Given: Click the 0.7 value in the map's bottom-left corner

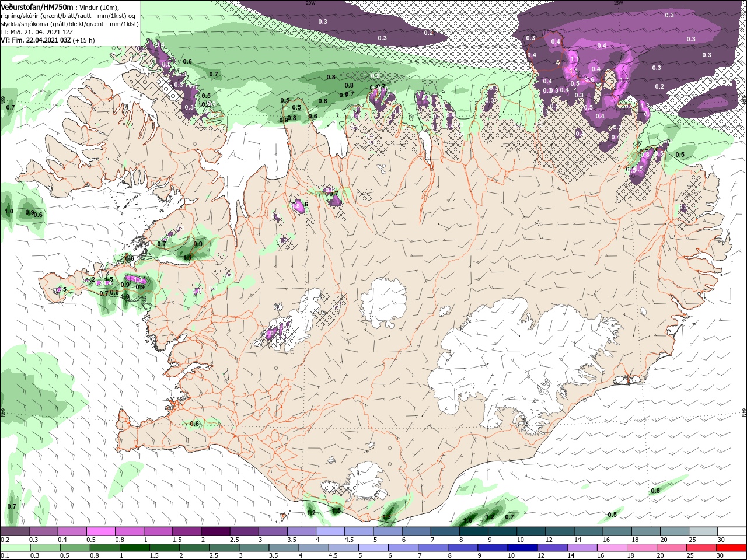Looking at the screenshot, I should tap(12, 506).
